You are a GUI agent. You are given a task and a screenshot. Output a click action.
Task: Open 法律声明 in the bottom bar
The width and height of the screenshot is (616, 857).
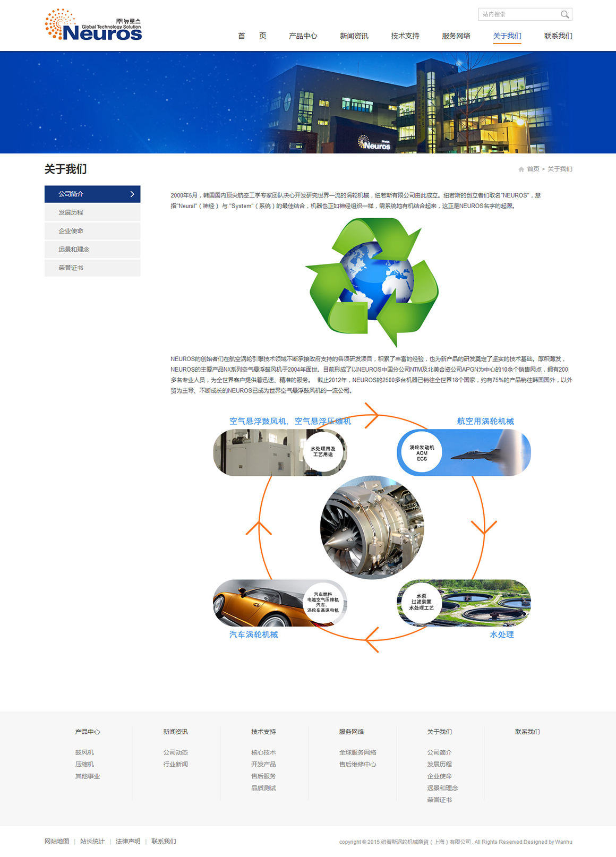pyautogui.click(x=128, y=841)
